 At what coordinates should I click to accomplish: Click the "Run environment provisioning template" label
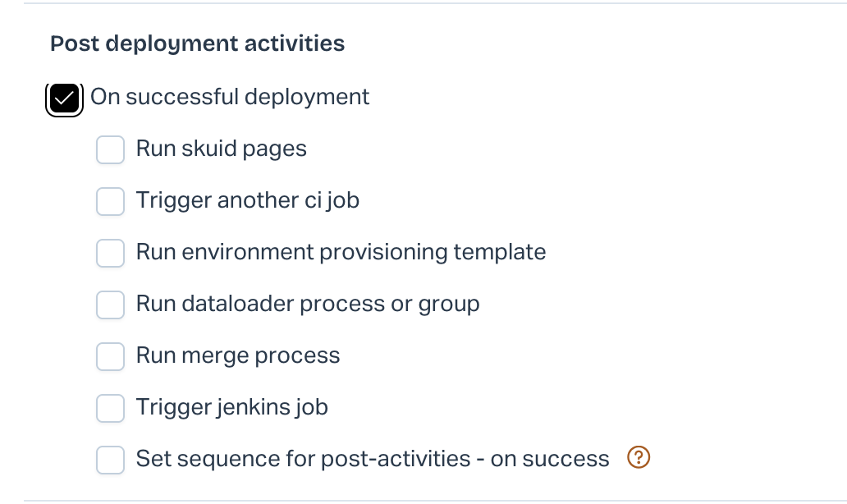click(341, 252)
